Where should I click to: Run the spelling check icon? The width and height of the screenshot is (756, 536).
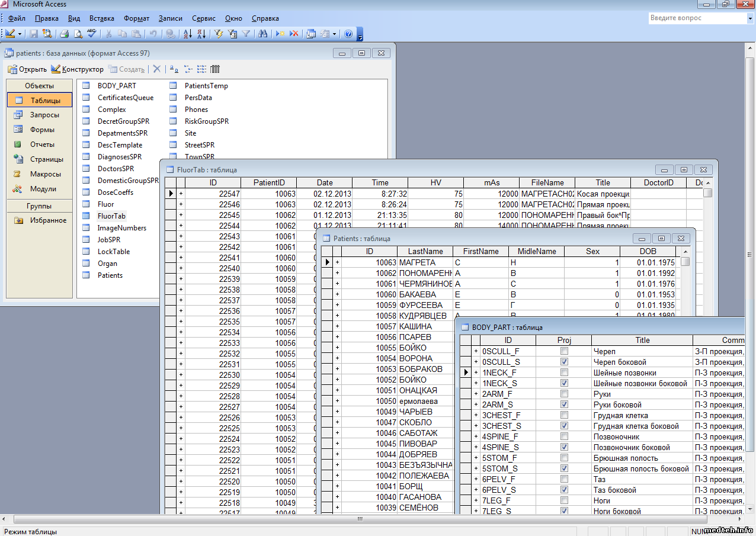pos(92,34)
